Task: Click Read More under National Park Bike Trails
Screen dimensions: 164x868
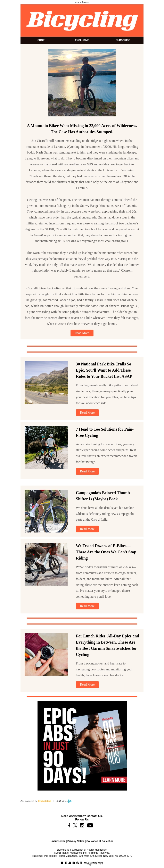Action: tap(87, 412)
